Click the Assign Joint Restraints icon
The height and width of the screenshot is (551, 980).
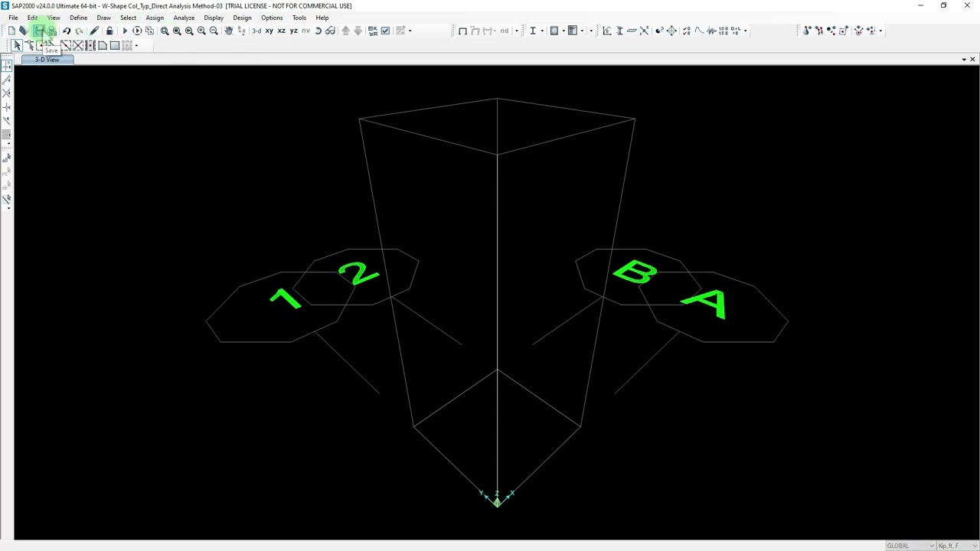click(807, 31)
